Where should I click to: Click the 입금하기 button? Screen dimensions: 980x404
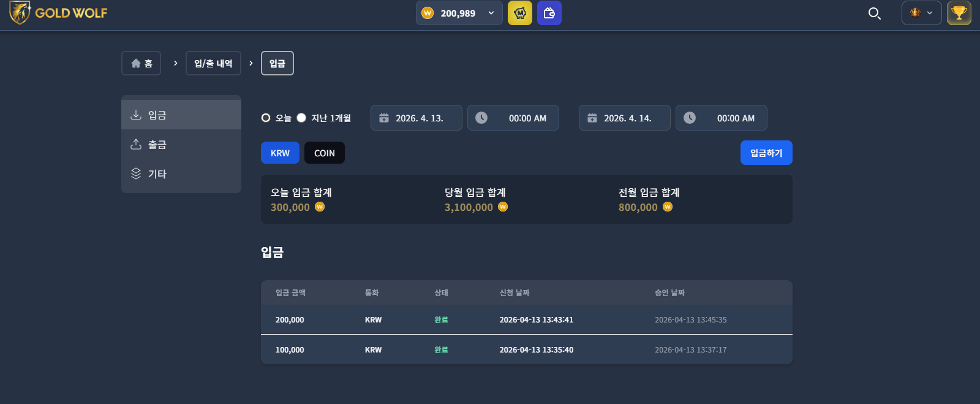click(766, 153)
